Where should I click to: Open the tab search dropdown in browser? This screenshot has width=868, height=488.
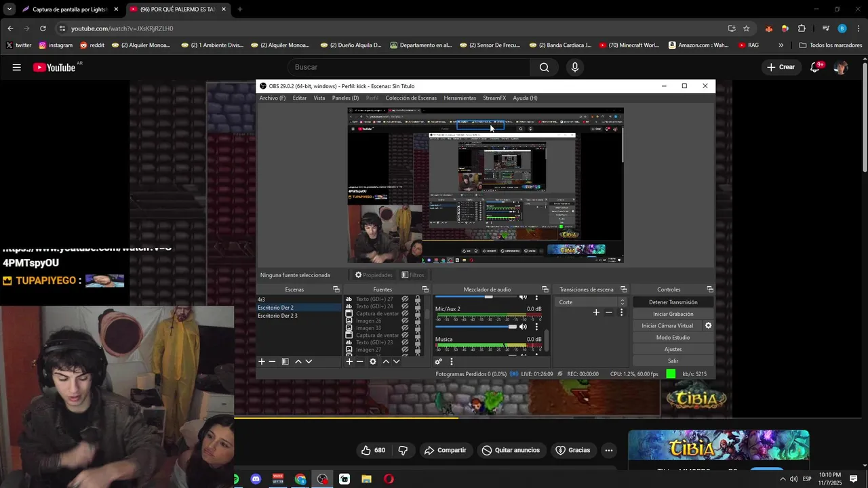9,9
